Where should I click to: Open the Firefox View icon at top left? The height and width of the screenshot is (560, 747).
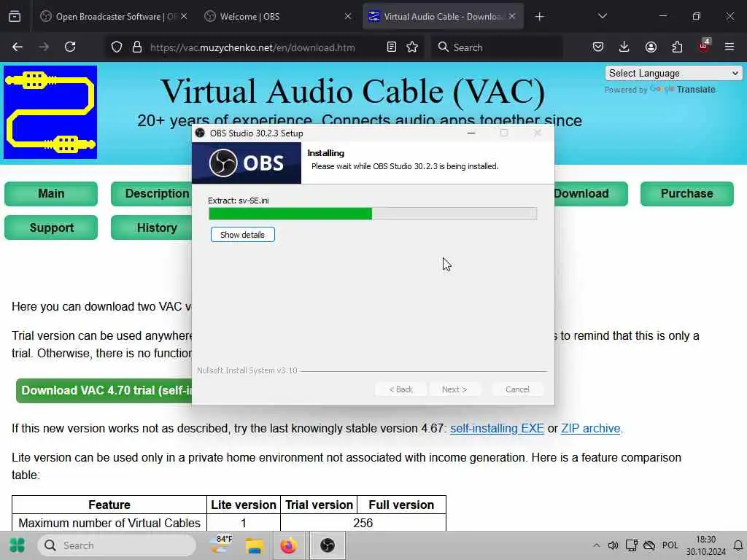click(15, 17)
